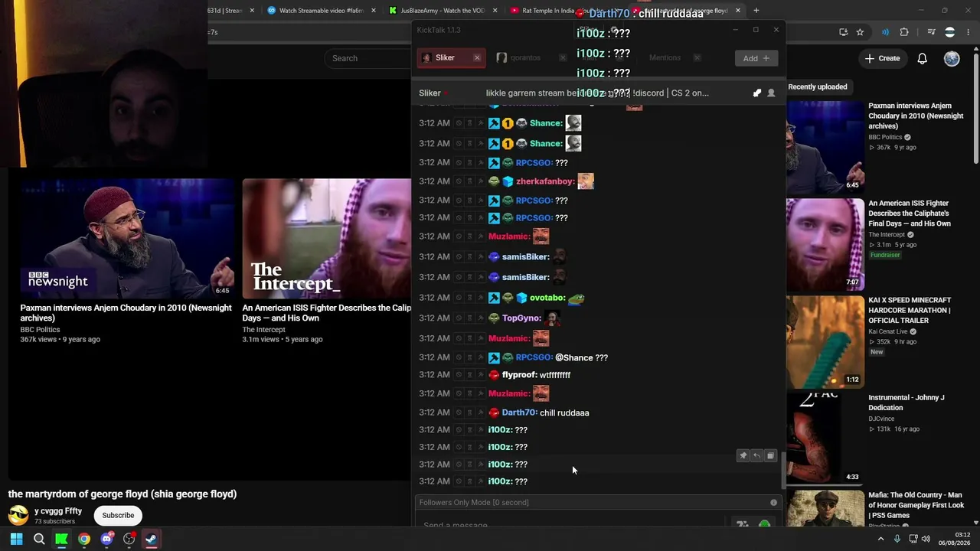Open the Sliker chat tab in KickTalk

450,58
